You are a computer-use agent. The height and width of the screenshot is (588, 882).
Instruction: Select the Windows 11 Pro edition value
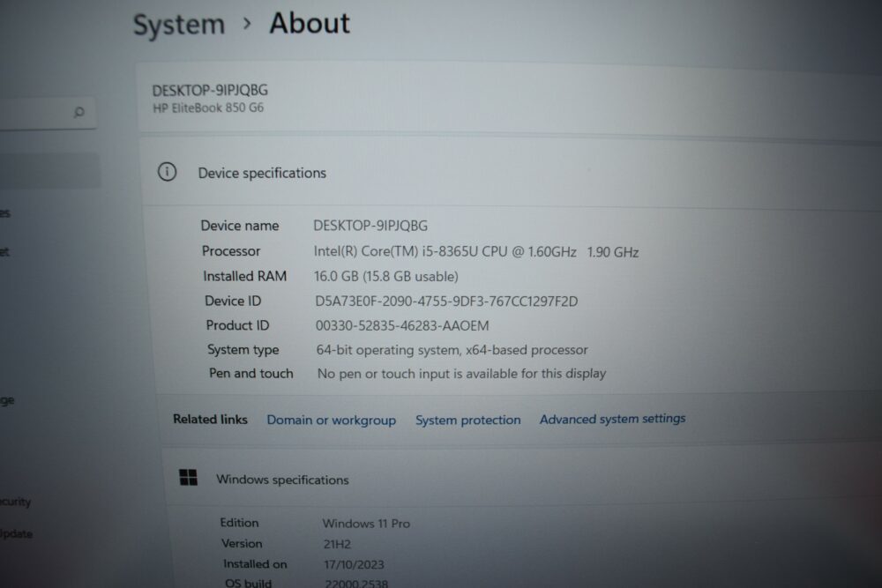pos(366,524)
